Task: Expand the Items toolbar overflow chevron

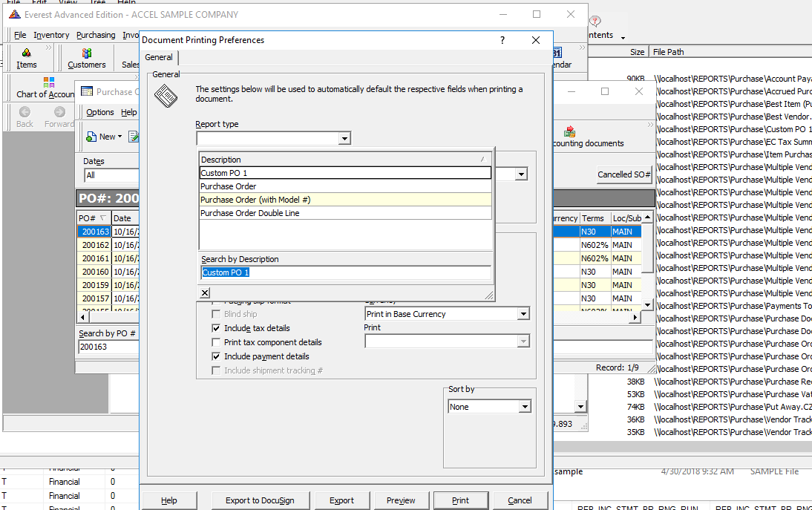Action: [49, 48]
